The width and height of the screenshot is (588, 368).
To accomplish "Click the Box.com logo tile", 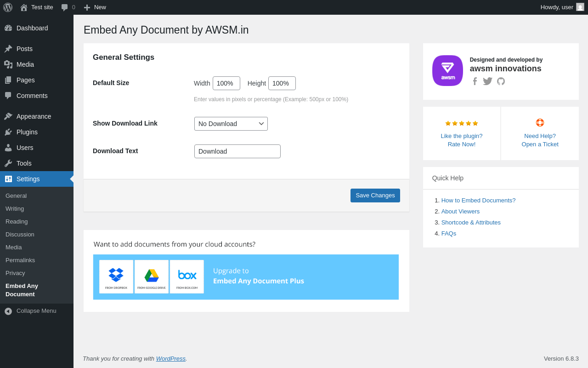I will click(x=187, y=277).
